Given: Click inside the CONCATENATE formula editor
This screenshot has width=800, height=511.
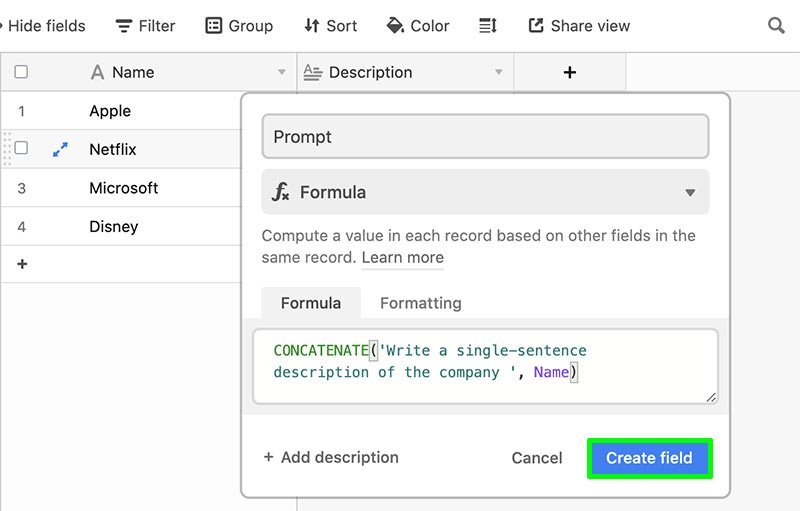Looking at the screenshot, I should tap(485, 366).
